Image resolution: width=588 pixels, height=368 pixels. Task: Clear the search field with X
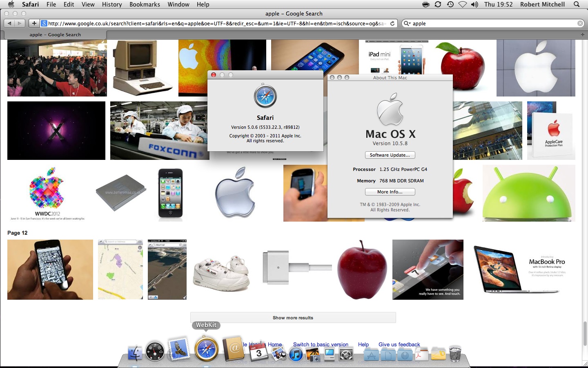(580, 23)
